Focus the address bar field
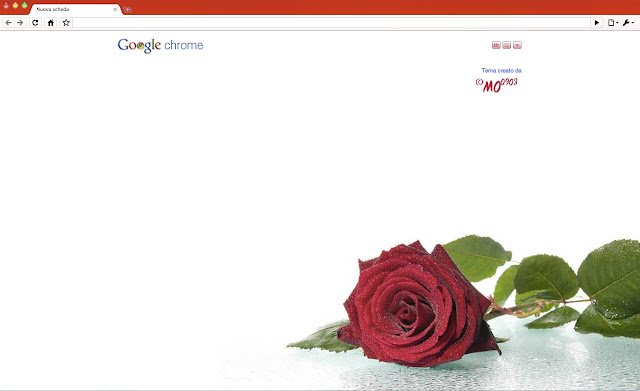The height and width of the screenshot is (391, 640). pos(332,23)
